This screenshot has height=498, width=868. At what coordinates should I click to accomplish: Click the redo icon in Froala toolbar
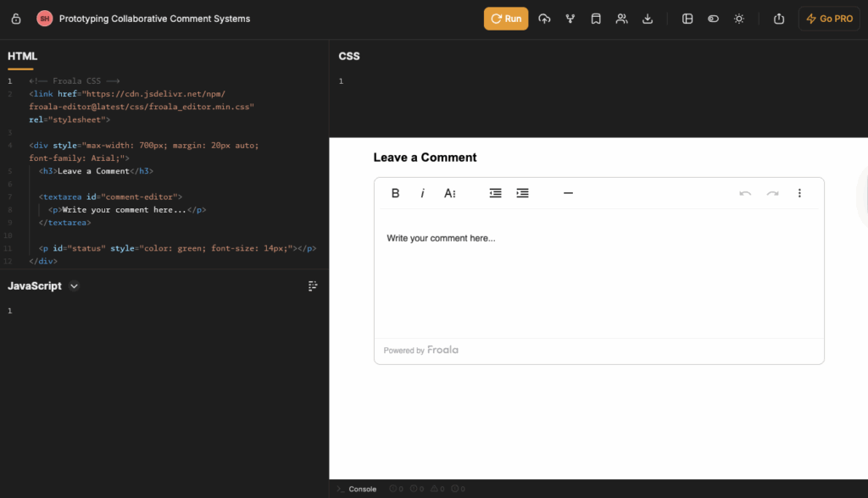[x=773, y=193]
